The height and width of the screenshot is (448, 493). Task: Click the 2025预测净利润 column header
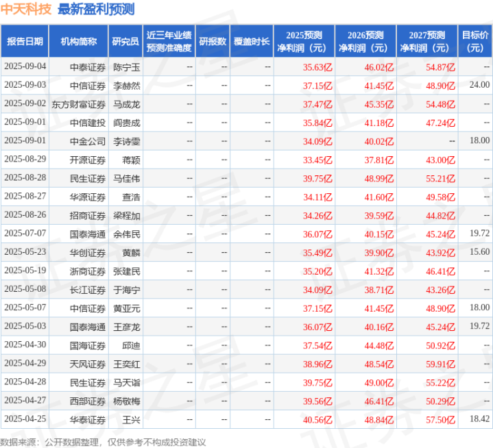(x=304, y=41)
